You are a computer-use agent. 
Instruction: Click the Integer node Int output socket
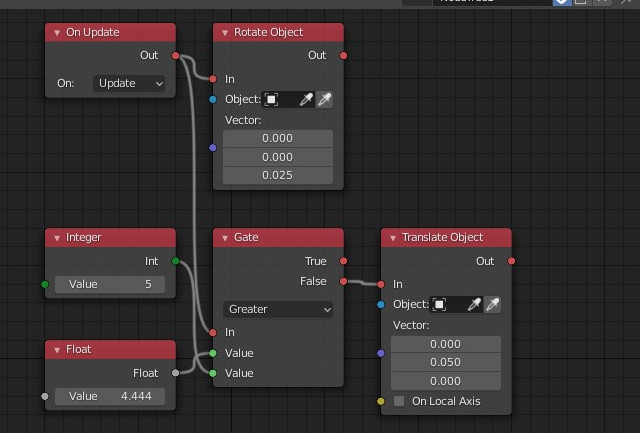(x=176, y=261)
